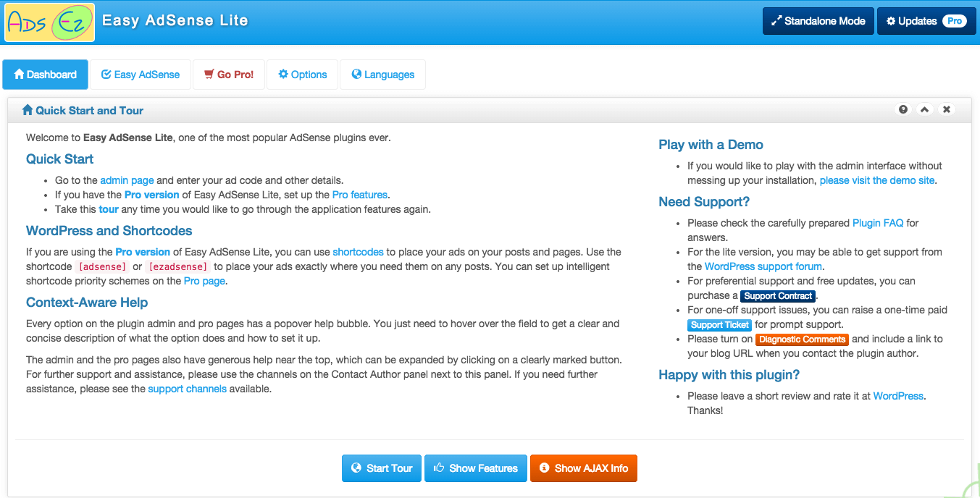Open the Dashboard tab
Viewport: 980px width, 498px height.
(x=46, y=75)
